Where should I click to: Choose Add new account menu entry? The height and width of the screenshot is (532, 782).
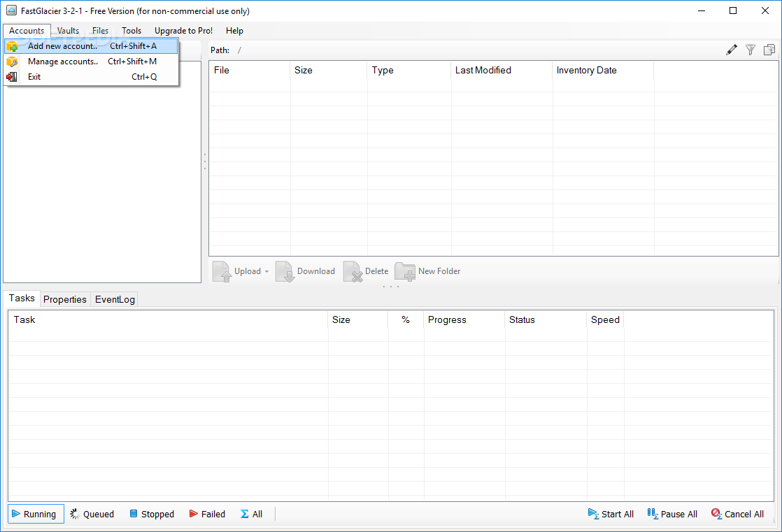tap(91, 46)
